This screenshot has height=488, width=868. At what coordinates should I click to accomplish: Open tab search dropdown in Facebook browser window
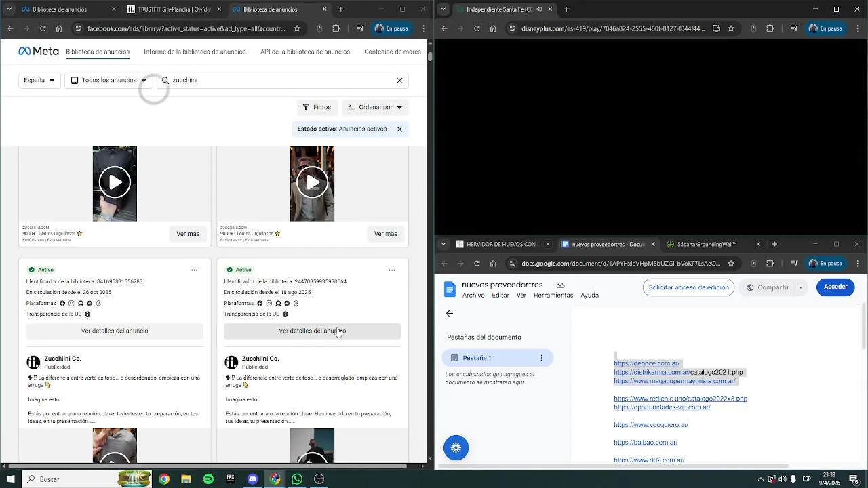[x=9, y=9]
